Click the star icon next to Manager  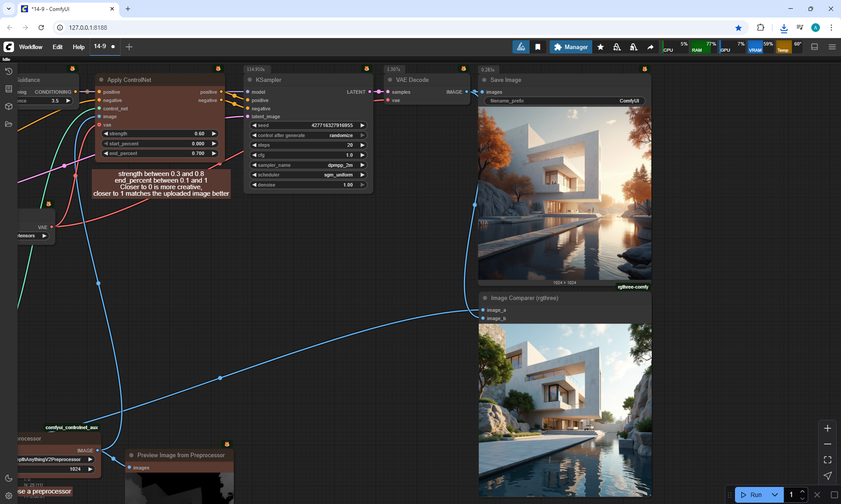601,47
